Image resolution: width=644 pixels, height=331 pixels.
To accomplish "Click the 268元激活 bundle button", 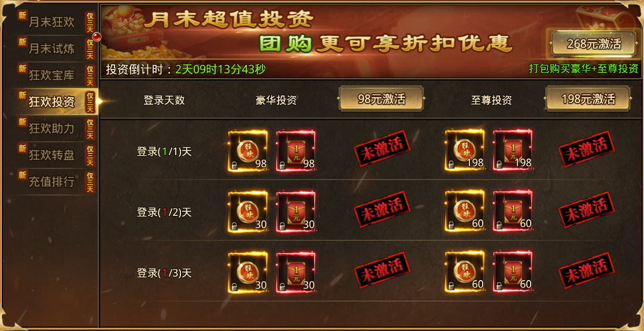I will (594, 44).
